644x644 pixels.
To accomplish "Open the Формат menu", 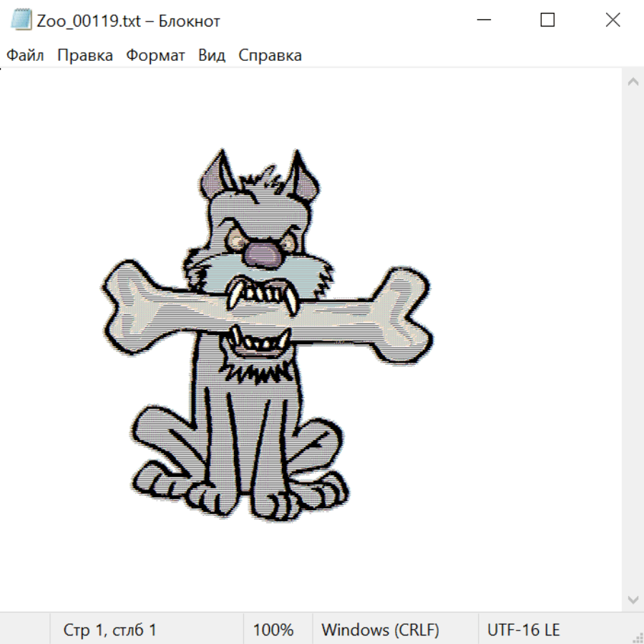I will coord(155,56).
